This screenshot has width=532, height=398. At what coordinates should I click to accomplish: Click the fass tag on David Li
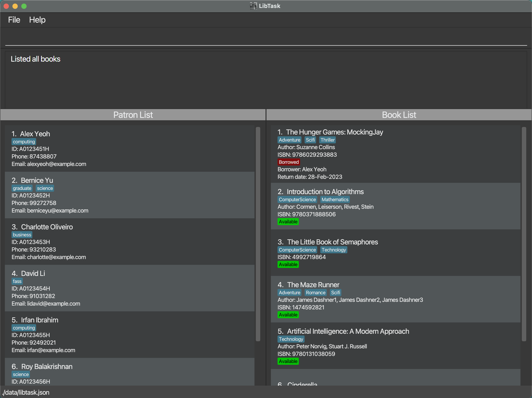point(17,281)
